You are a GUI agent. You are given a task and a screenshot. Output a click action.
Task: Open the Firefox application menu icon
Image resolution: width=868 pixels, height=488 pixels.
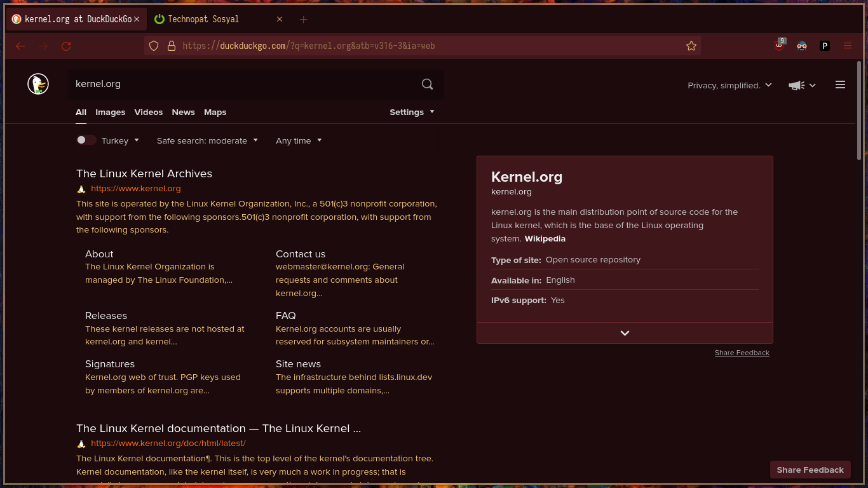point(848,46)
